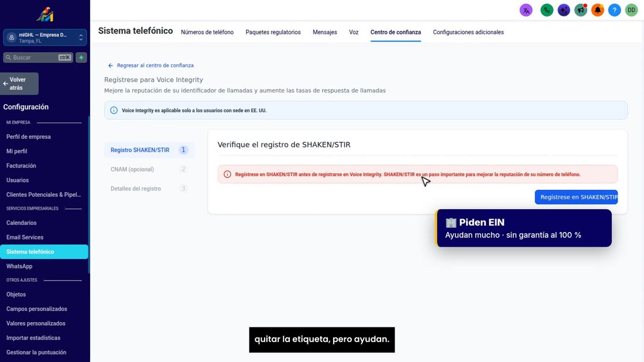Screen dimensions: 644x362
Task: Click the green lightning quick actions icon
Action: (81, 57)
